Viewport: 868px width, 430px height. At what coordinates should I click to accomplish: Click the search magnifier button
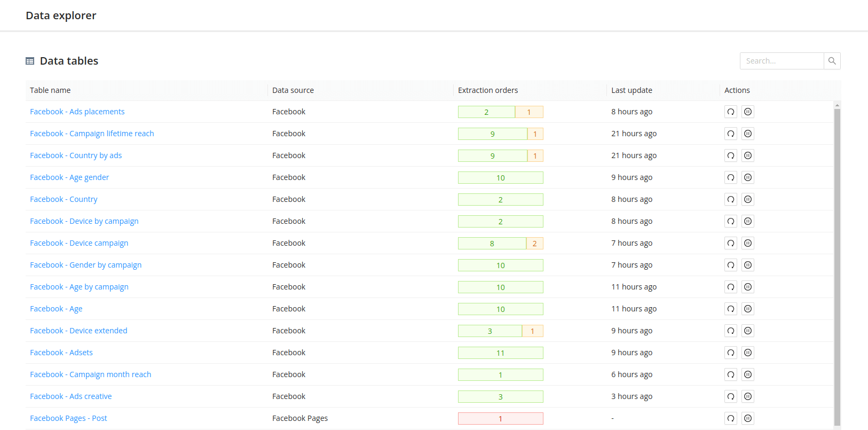tap(832, 61)
